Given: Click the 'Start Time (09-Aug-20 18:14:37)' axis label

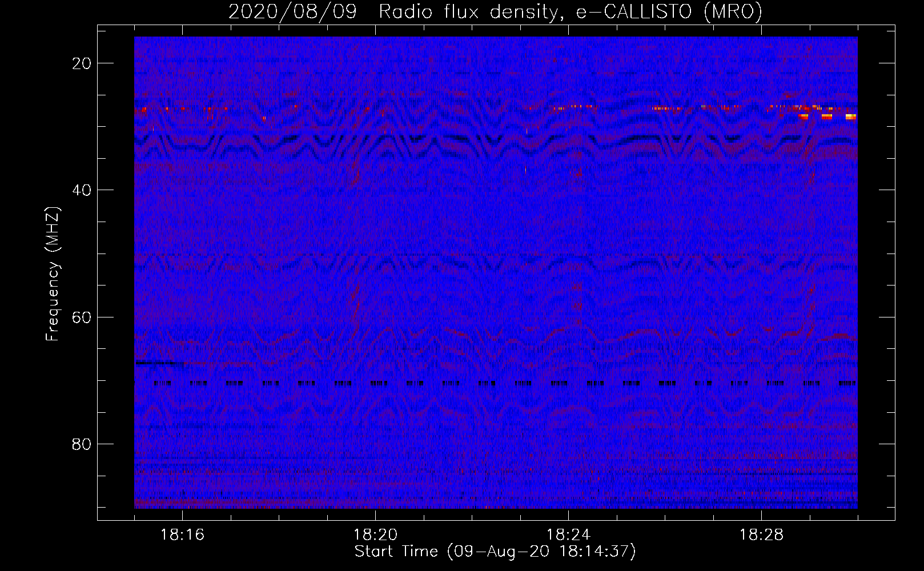Looking at the screenshot, I should pyautogui.click(x=495, y=552).
